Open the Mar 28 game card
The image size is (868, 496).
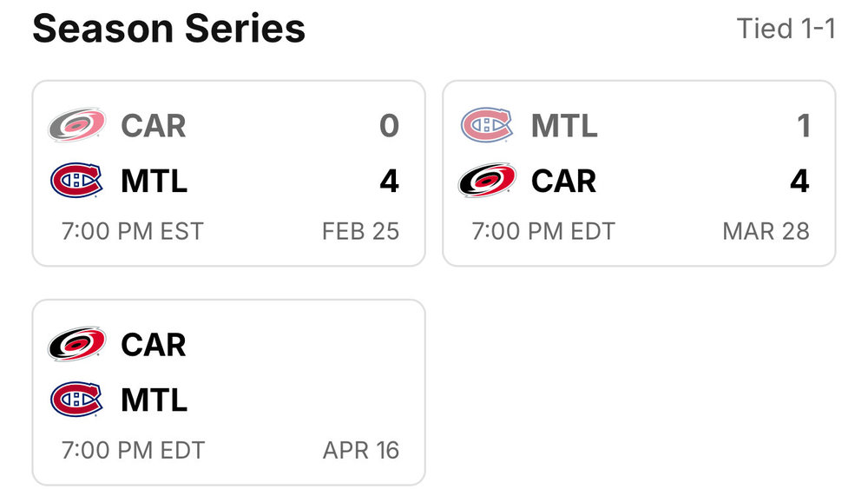pos(639,174)
